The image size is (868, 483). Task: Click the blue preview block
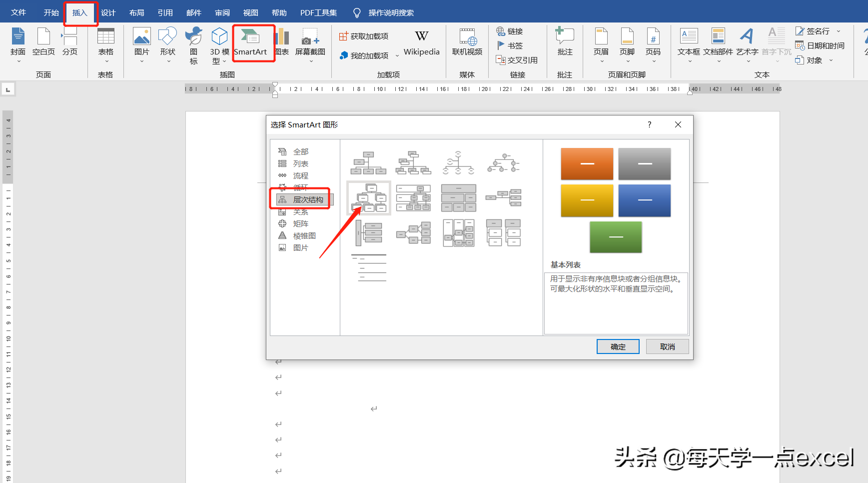[x=645, y=200]
